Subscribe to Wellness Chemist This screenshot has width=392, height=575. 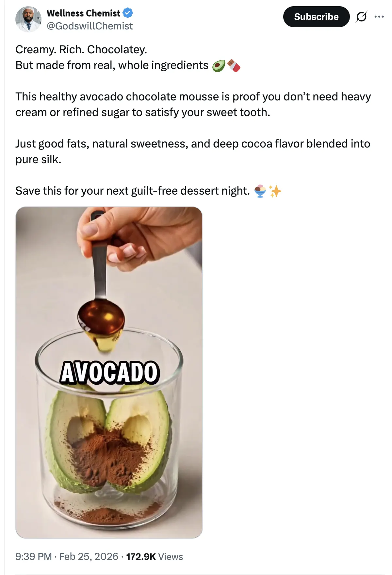(316, 17)
